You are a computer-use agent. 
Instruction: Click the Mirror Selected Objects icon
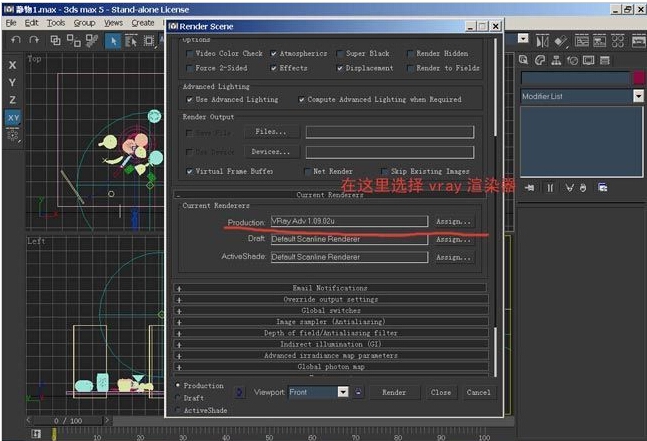click(543, 41)
